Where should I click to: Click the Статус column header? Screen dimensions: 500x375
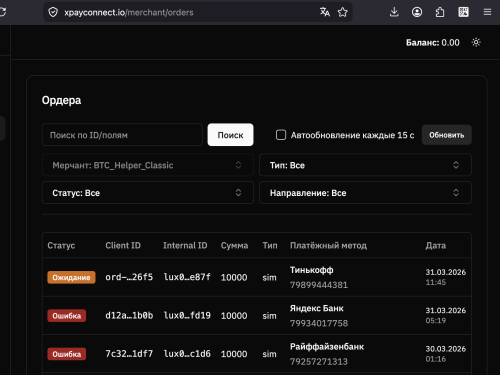(61, 245)
